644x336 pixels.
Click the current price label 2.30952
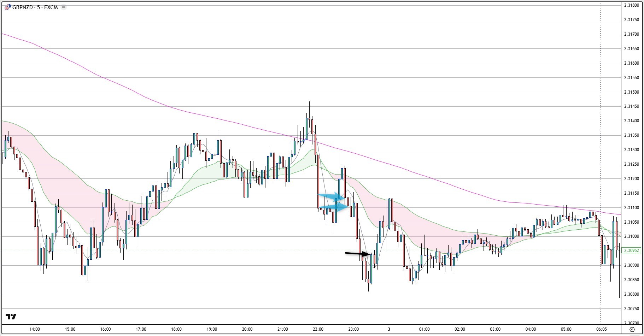point(632,250)
